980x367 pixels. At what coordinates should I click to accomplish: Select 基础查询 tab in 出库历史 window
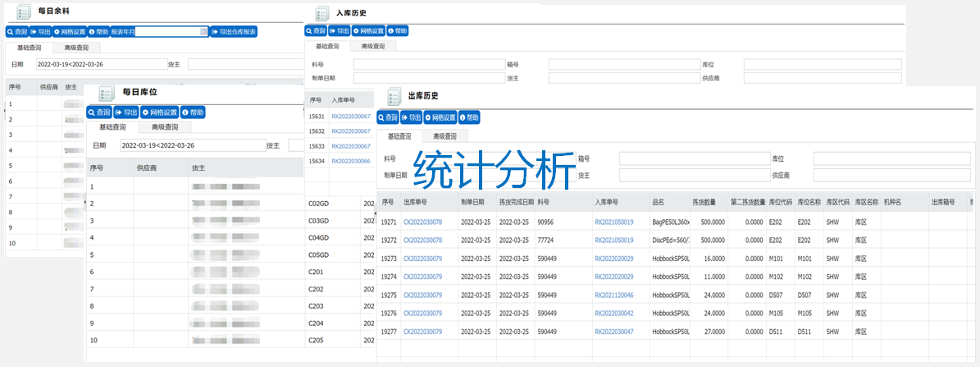pyautogui.click(x=399, y=136)
